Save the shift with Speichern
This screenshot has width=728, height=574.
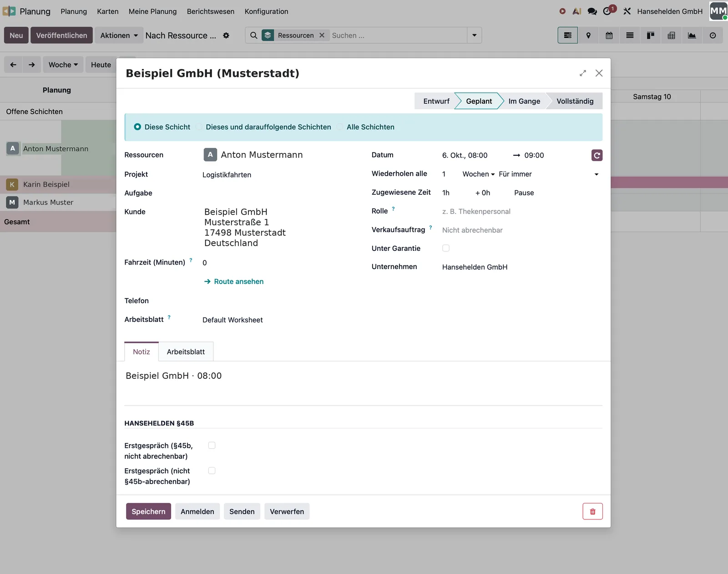coord(148,511)
